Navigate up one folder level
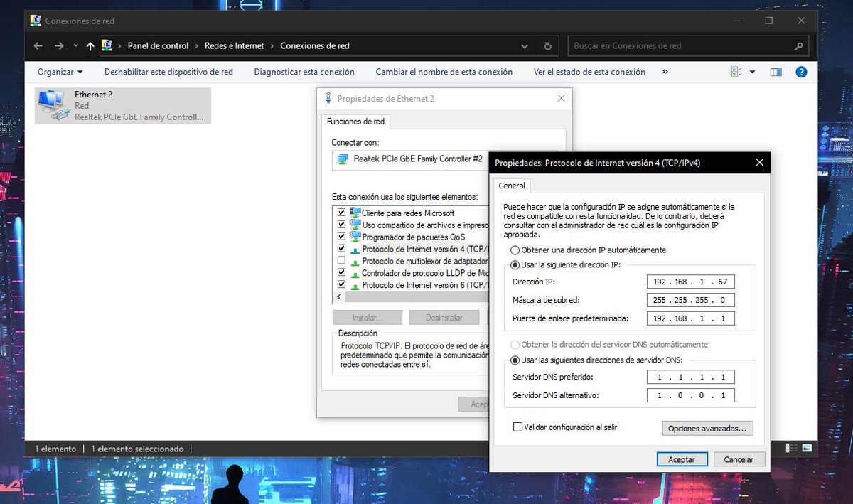 point(90,46)
